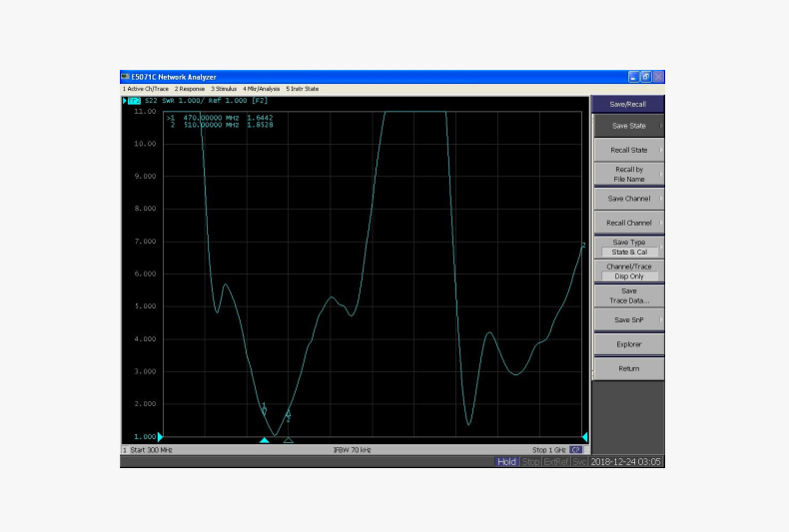Select the Tr2 trace indicator

point(134,101)
